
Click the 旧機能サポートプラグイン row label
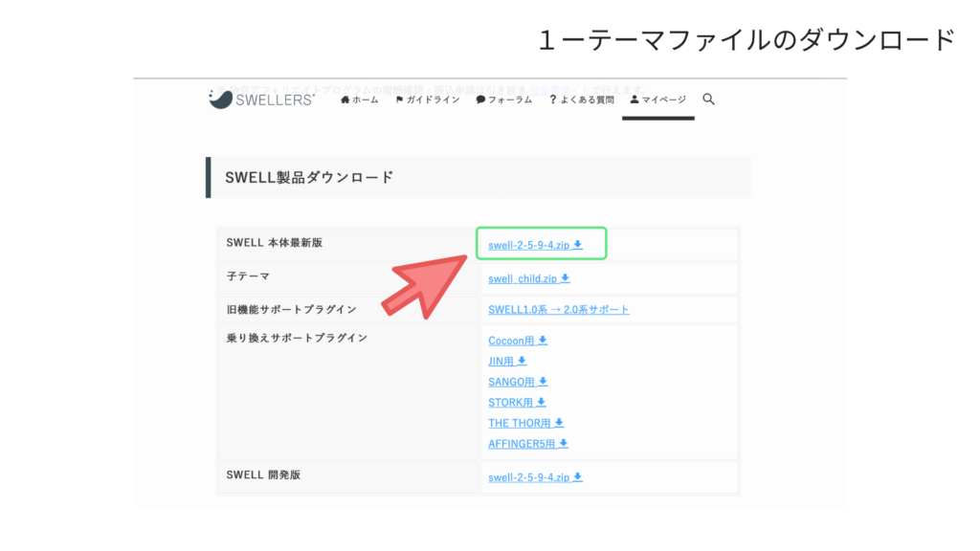[x=291, y=309]
